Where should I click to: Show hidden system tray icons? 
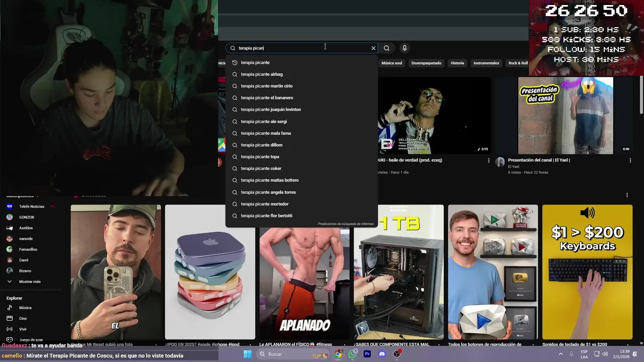(x=561, y=354)
